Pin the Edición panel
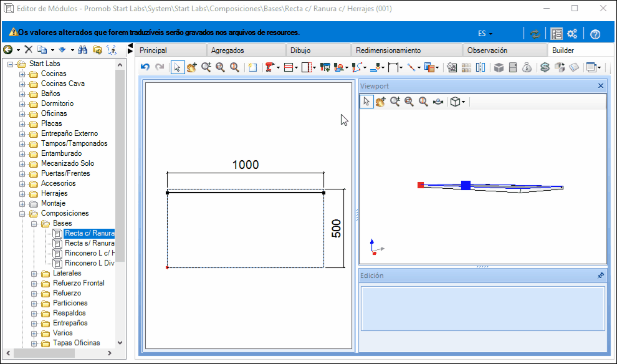 (x=600, y=275)
